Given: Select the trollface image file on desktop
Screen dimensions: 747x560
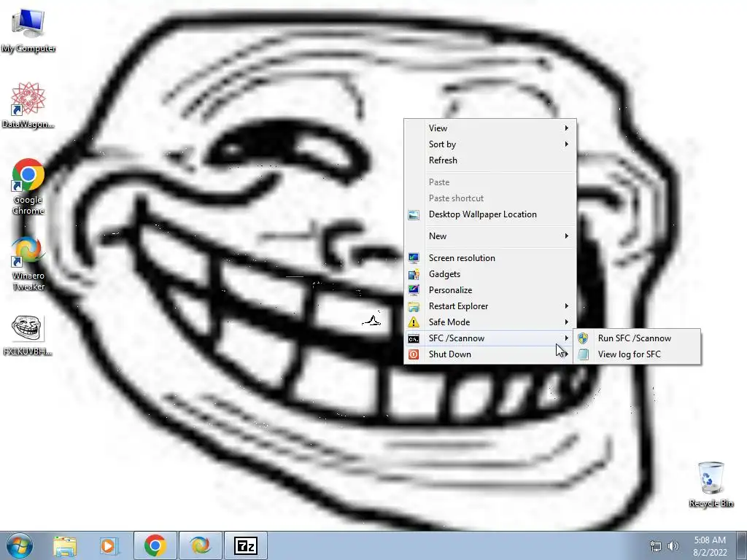Looking at the screenshot, I should [x=28, y=335].
